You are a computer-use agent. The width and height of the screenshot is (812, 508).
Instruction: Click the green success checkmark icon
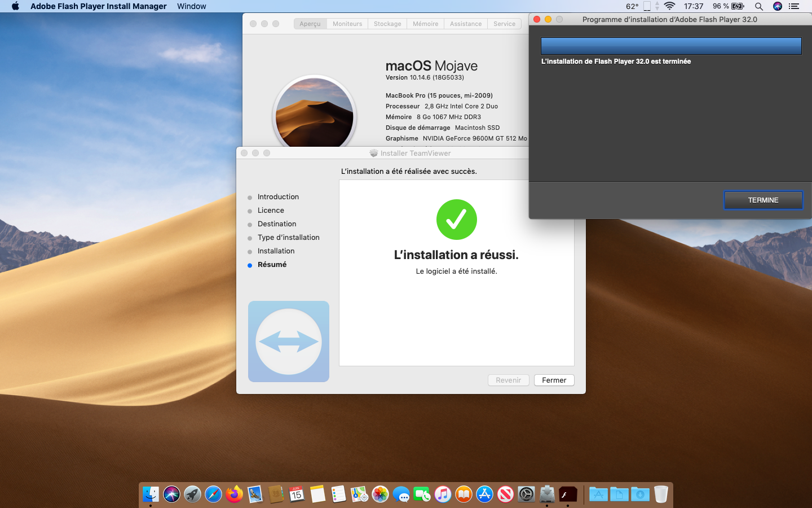457,220
